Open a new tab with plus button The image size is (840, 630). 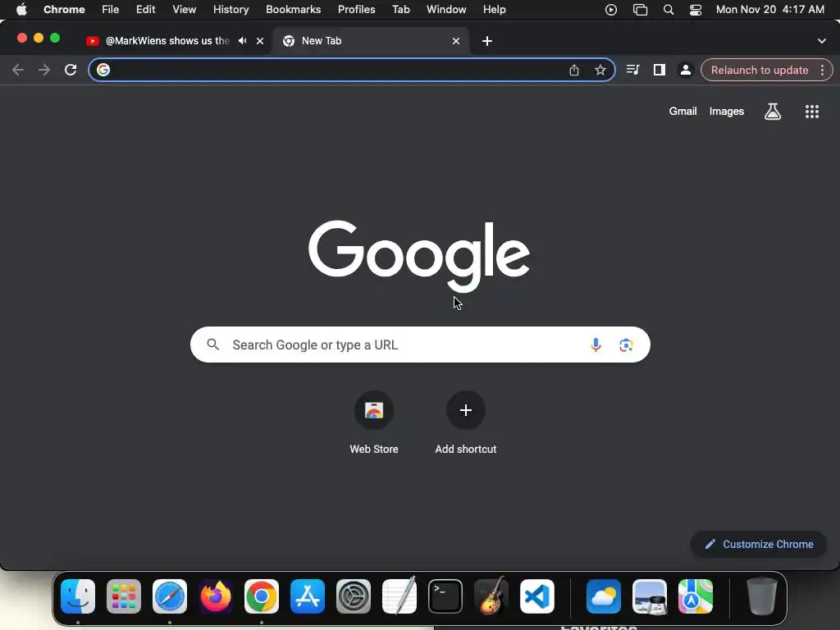click(x=487, y=41)
